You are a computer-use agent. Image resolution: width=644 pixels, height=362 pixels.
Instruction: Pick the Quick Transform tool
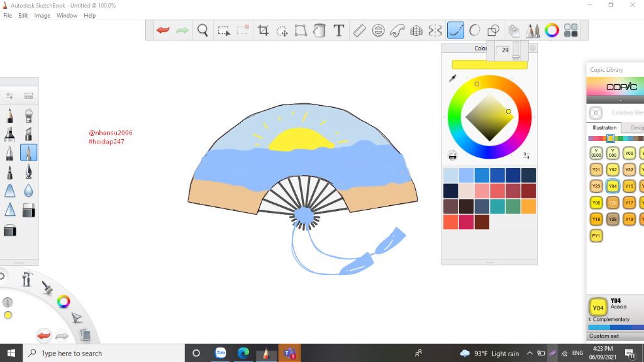[x=282, y=30]
